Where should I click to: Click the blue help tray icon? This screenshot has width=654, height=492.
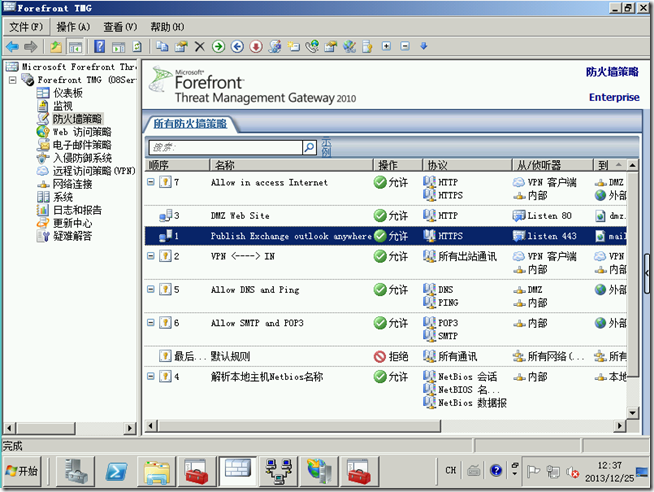coord(496,471)
